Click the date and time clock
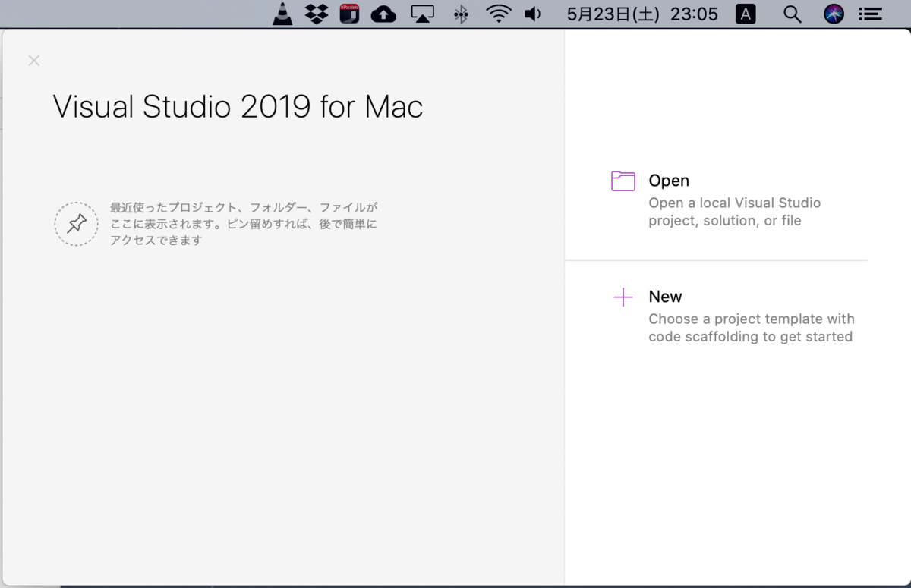This screenshot has width=911, height=588. (x=642, y=14)
